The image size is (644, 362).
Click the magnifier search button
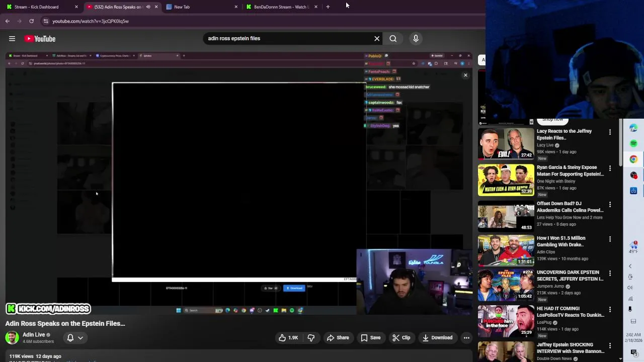(393, 38)
